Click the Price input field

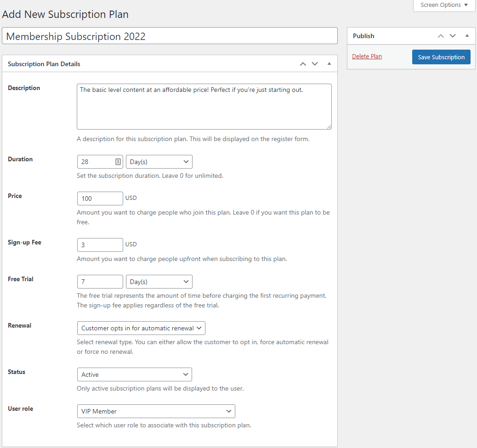[100, 198]
